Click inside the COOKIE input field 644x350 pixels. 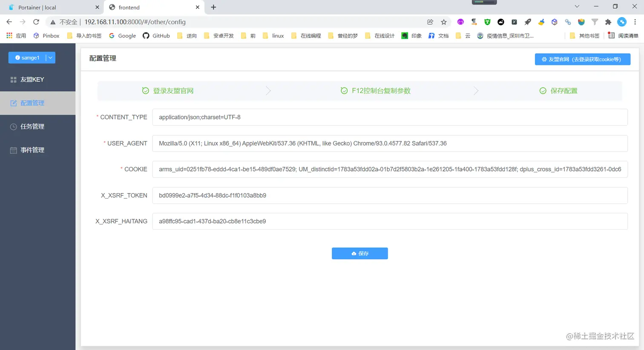click(x=390, y=169)
